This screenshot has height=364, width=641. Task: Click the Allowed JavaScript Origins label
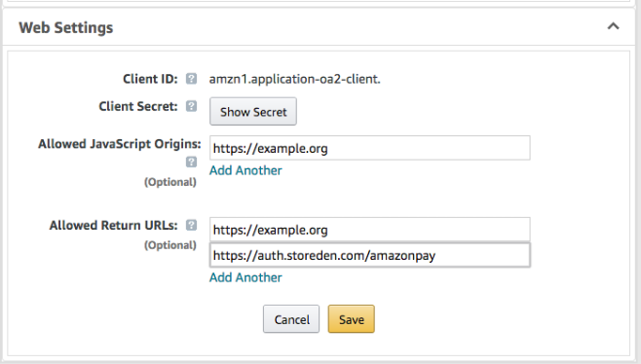point(120,144)
